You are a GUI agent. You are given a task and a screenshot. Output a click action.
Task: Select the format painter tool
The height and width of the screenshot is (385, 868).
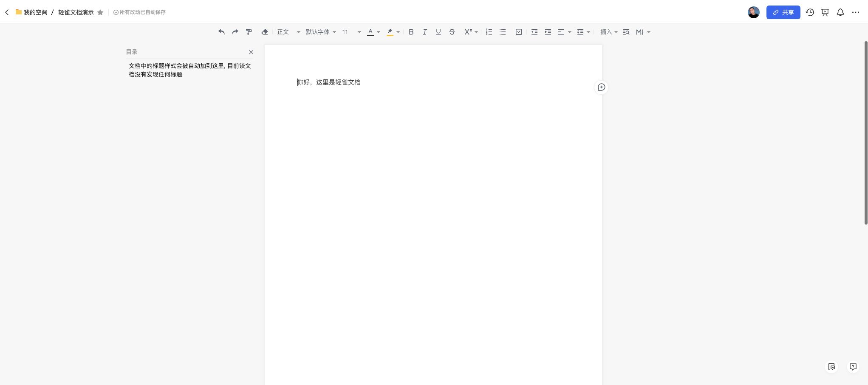coord(249,32)
